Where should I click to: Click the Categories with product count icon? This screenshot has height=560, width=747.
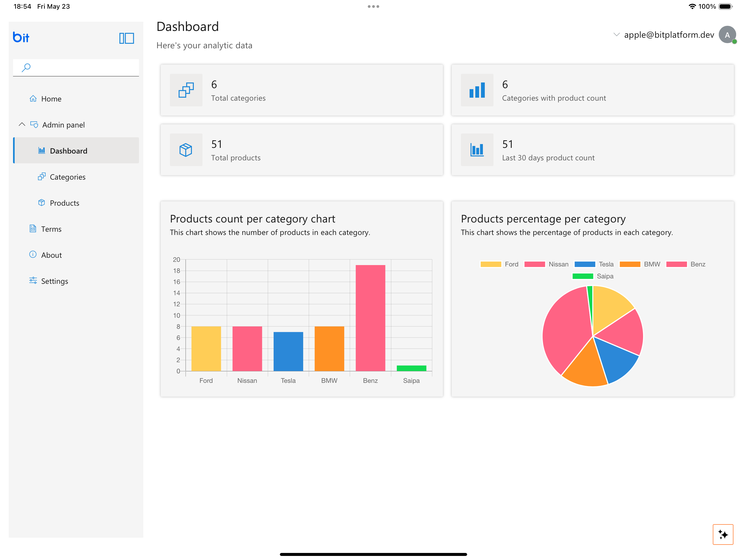(x=477, y=90)
